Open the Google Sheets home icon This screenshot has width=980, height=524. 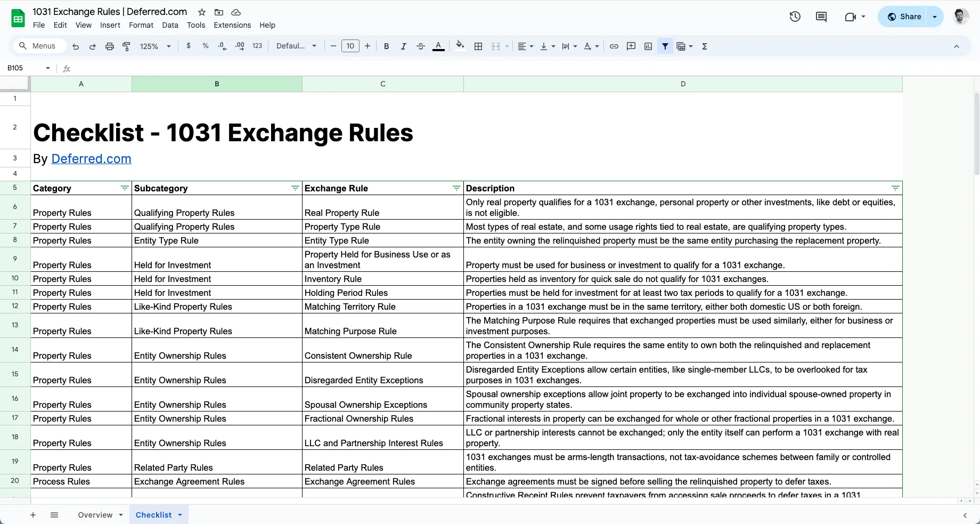point(18,18)
